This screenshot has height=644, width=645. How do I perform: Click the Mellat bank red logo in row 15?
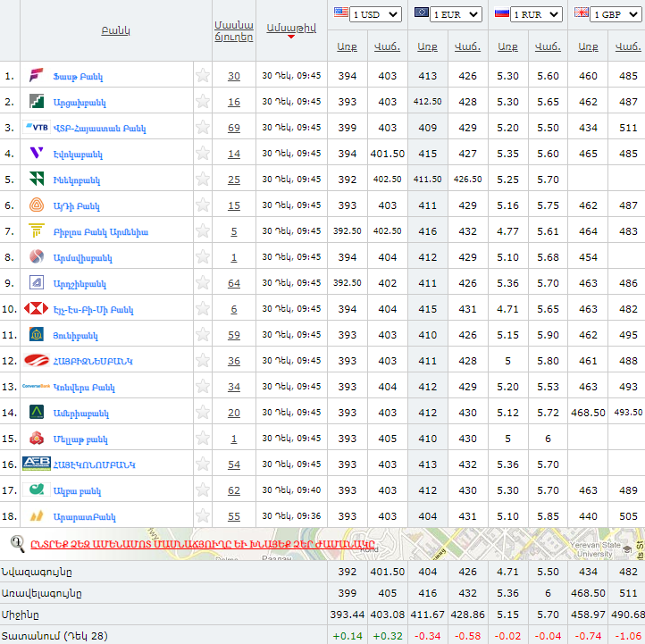(37, 438)
